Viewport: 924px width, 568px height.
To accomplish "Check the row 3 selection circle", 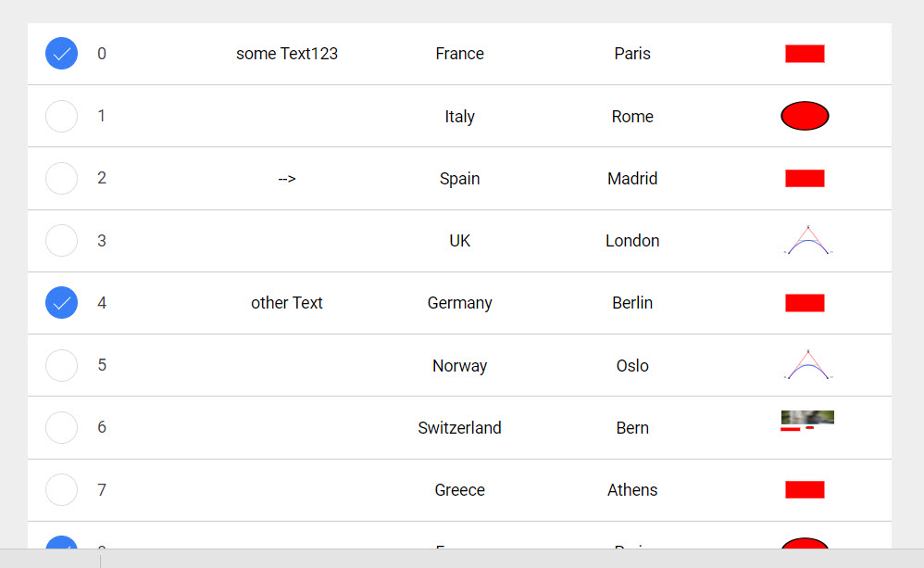I will (x=61, y=241).
